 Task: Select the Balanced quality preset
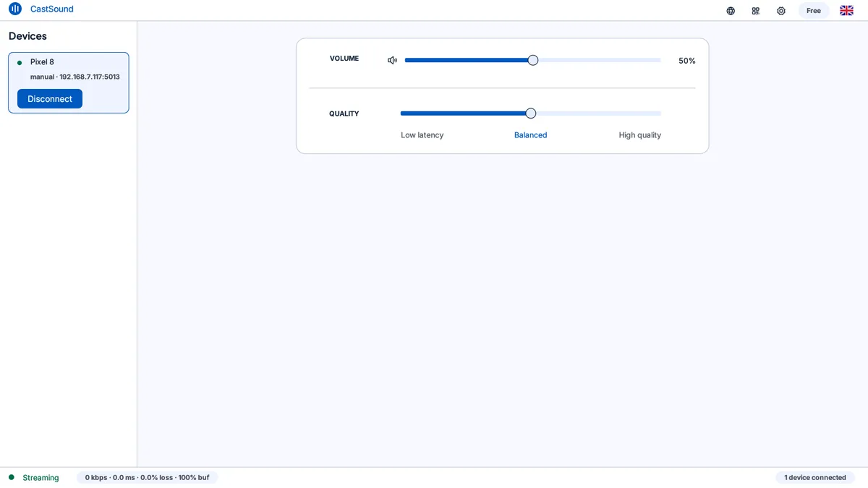coord(531,135)
